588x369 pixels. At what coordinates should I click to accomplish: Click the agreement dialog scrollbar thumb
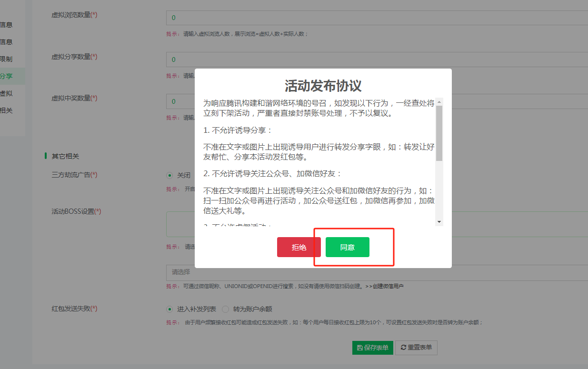(x=439, y=133)
